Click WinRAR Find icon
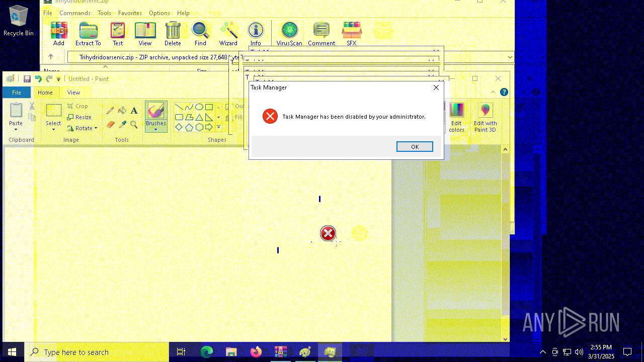 (200, 34)
